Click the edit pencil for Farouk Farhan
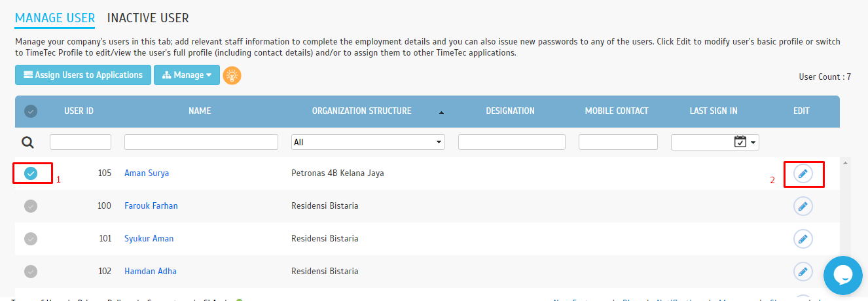Viewport: 868px width, 301px height. [803, 206]
